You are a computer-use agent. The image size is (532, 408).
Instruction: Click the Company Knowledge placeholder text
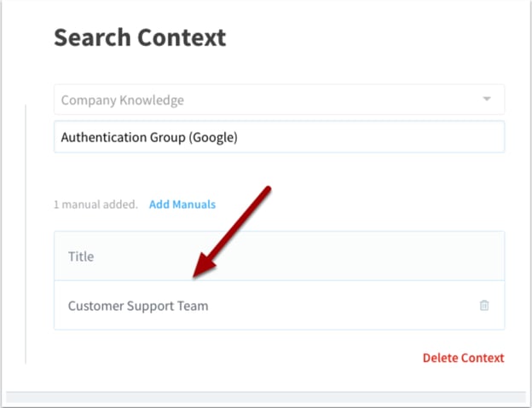[123, 100]
